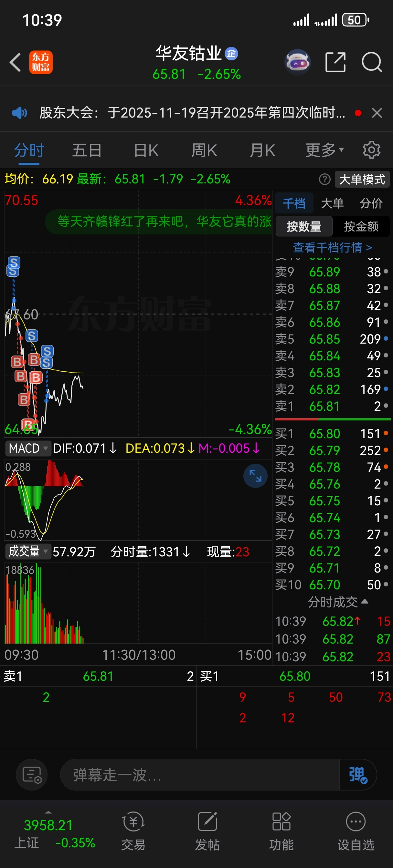Open 查看千档行情 link
Image resolution: width=393 pixels, height=868 pixels.
(332, 248)
